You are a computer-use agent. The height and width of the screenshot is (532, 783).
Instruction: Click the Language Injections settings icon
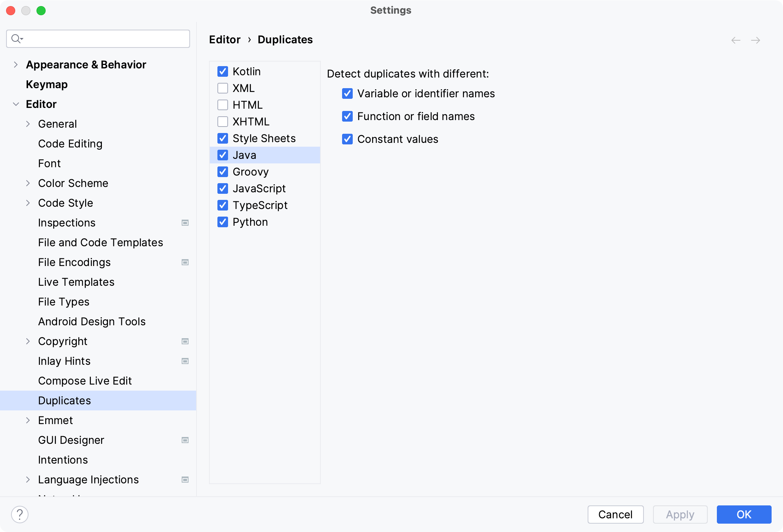(185, 480)
